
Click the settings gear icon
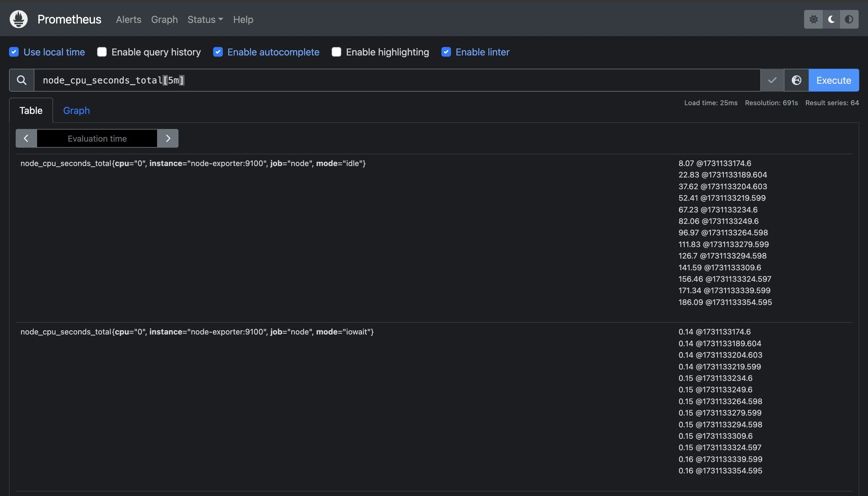(814, 18)
